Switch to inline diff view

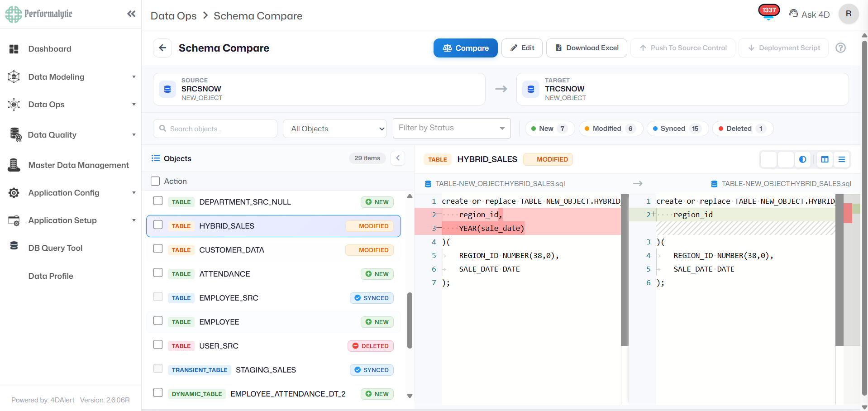tap(842, 159)
